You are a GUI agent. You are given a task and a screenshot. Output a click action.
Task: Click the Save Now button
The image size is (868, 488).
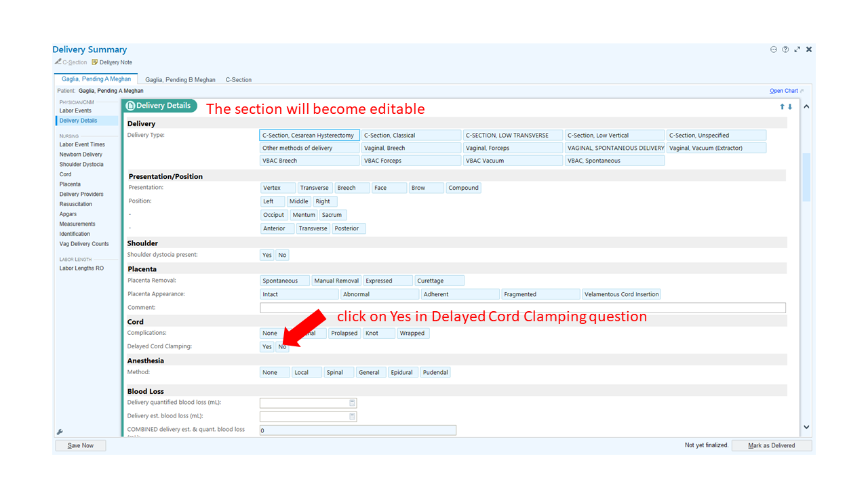tap(81, 445)
